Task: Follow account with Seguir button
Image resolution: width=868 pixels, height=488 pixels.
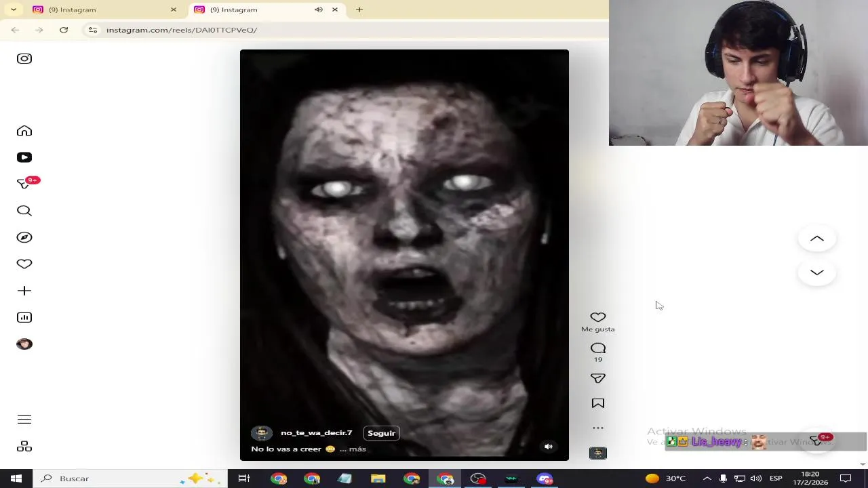Action: pyautogui.click(x=381, y=433)
